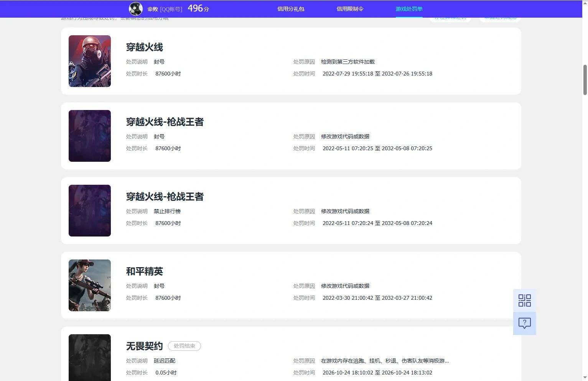
Task: Switch to the 信用限制令 tab
Action: tap(350, 9)
